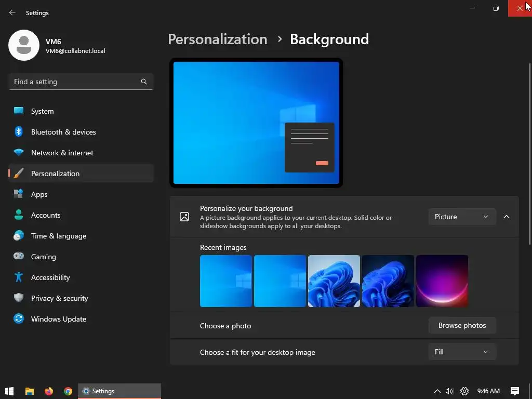Click the vertical scrollbar on right
The height and width of the screenshot is (399, 532).
click(x=530, y=154)
